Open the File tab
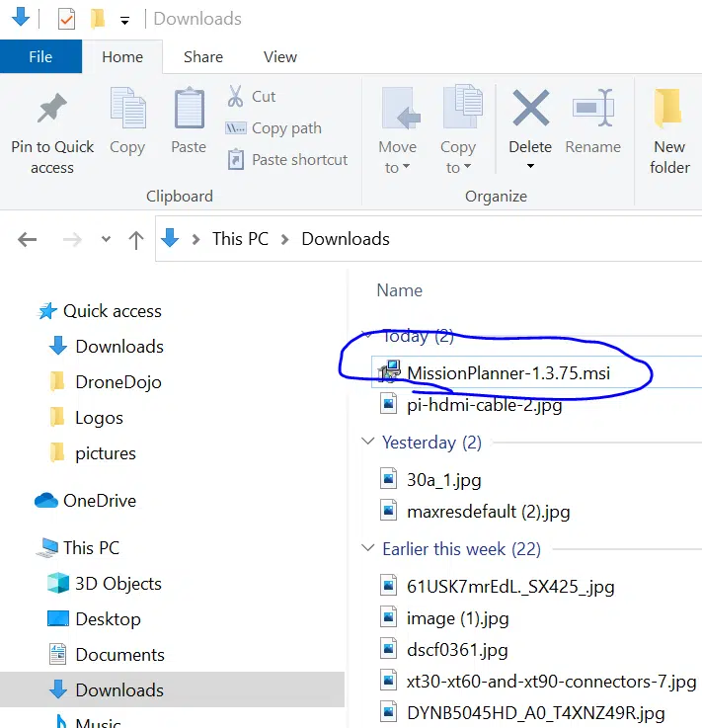 (40, 56)
